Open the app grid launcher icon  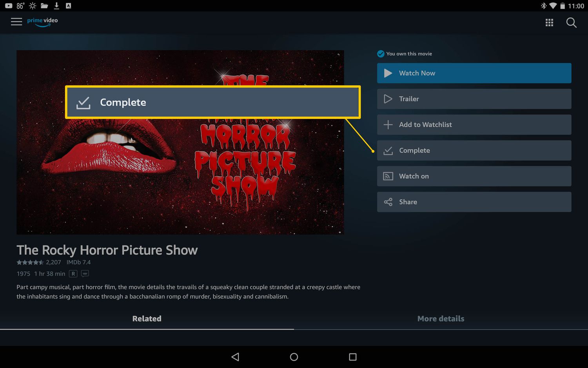click(549, 22)
